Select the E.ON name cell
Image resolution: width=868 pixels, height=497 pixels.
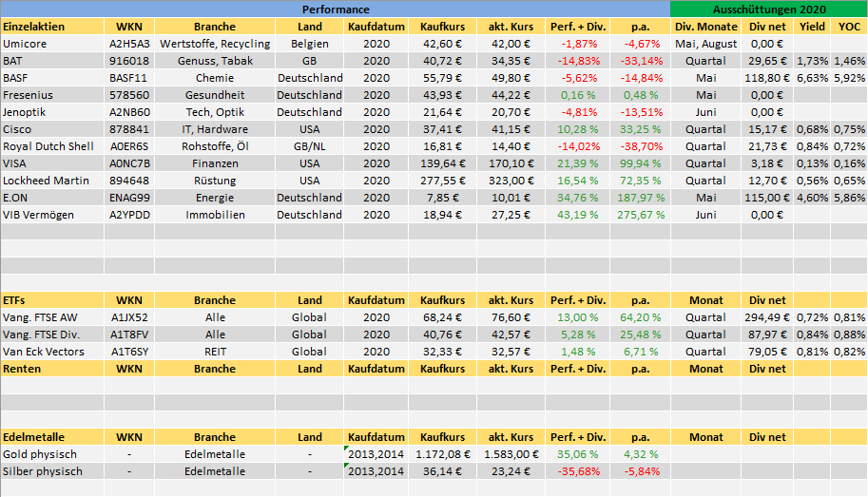pyautogui.click(x=52, y=199)
